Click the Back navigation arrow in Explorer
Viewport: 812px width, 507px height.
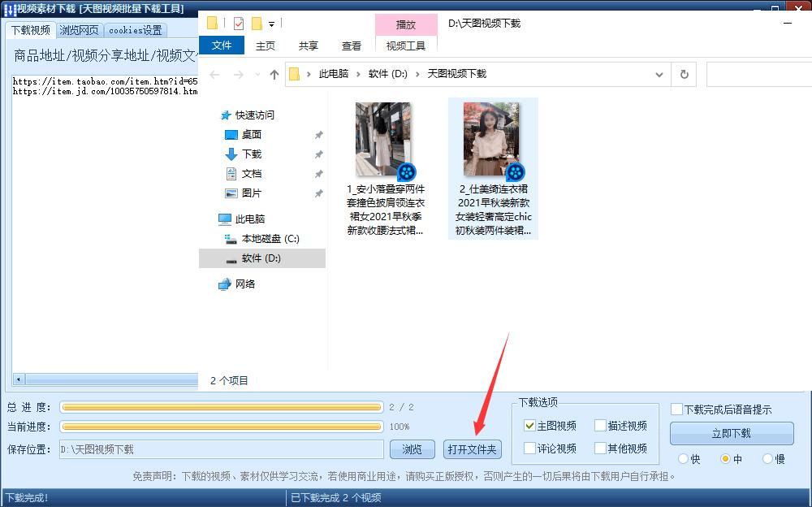[x=214, y=74]
